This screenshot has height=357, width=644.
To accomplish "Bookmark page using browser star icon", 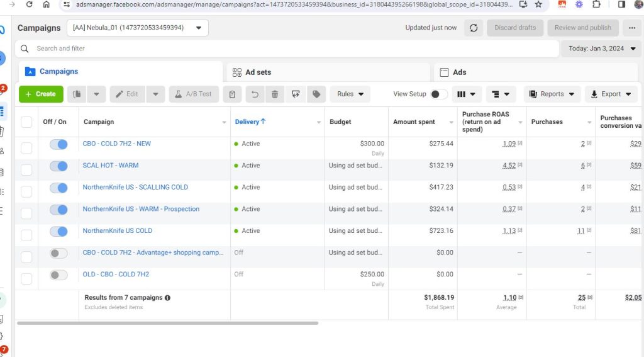I will coord(538,4).
